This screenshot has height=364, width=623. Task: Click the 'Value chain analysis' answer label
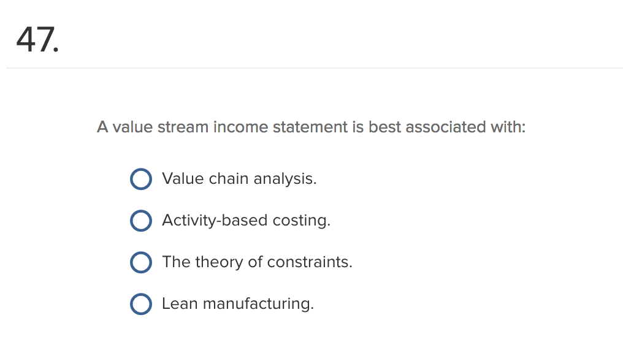[x=239, y=179]
